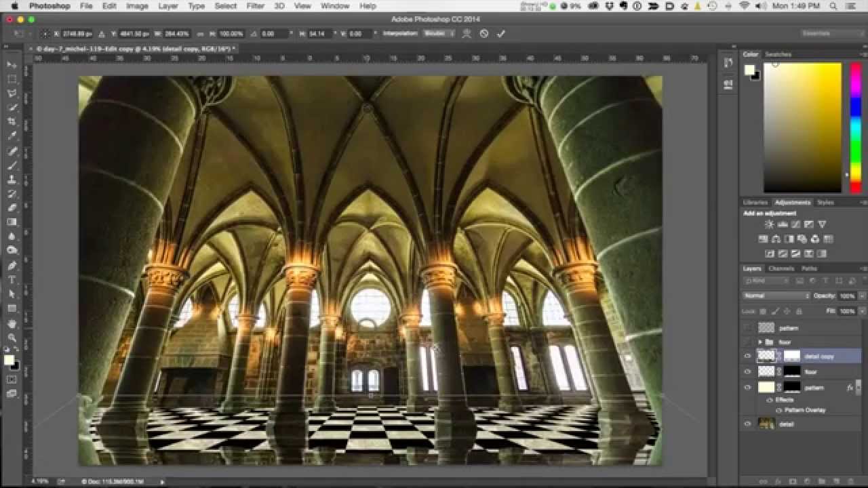The width and height of the screenshot is (868, 488).
Task: Switch to the Paths tab
Action: point(809,269)
